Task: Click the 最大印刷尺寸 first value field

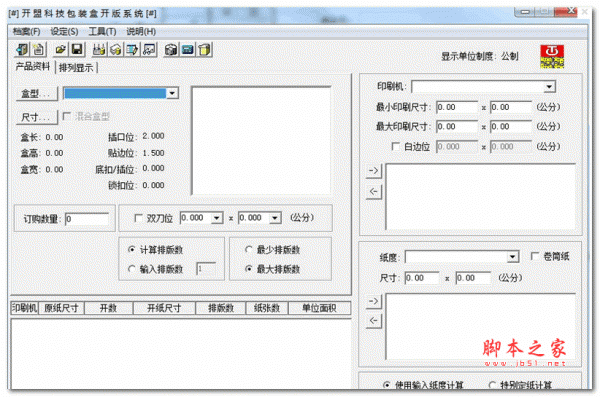Action: (457, 127)
